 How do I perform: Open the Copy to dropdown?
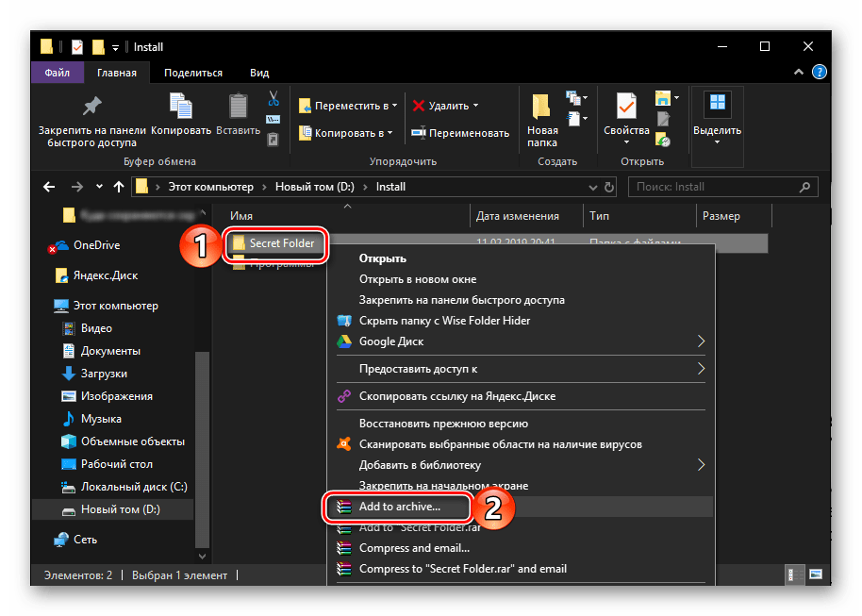(x=347, y=133)
